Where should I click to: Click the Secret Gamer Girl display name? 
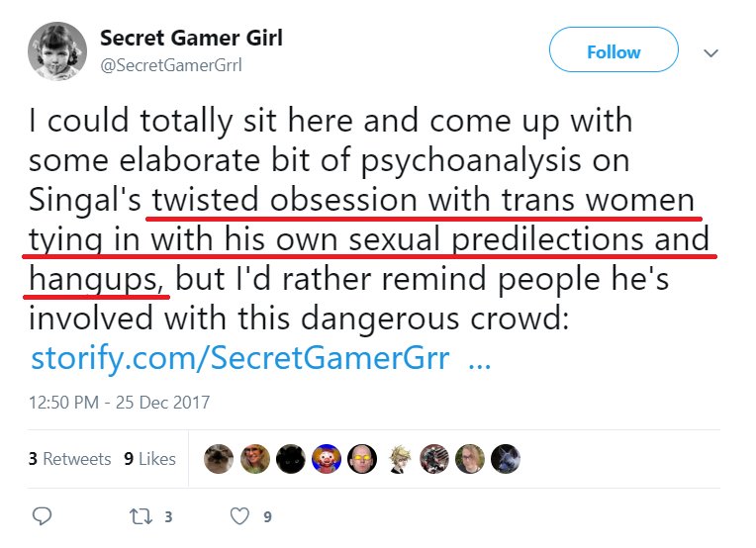click(191, 39)
